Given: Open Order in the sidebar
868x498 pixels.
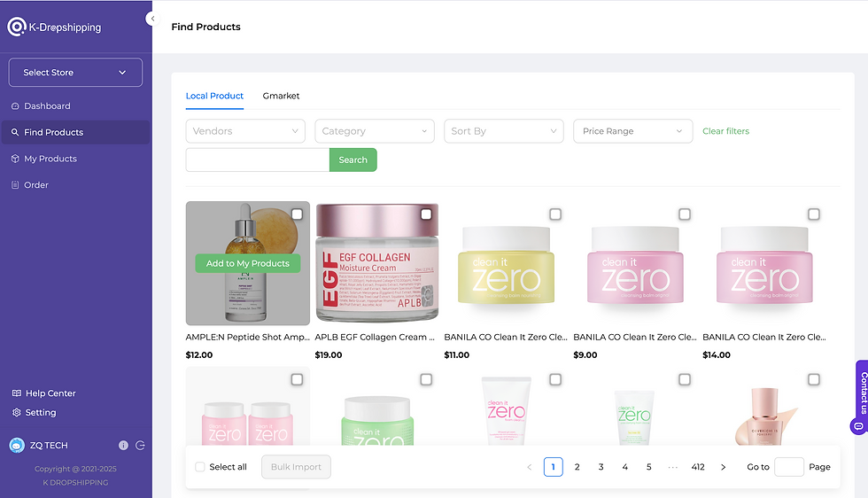Looking at the screenshot, I should [x=75, y=185].
